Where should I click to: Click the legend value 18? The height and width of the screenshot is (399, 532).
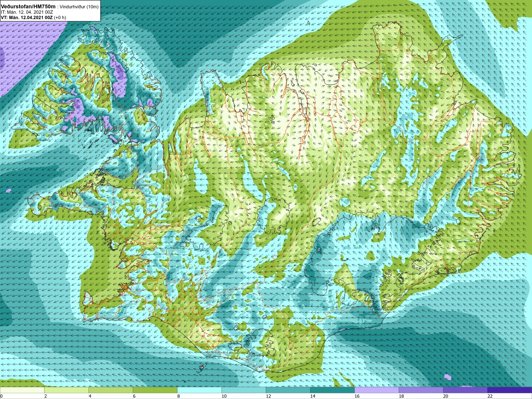click(401, 396)
